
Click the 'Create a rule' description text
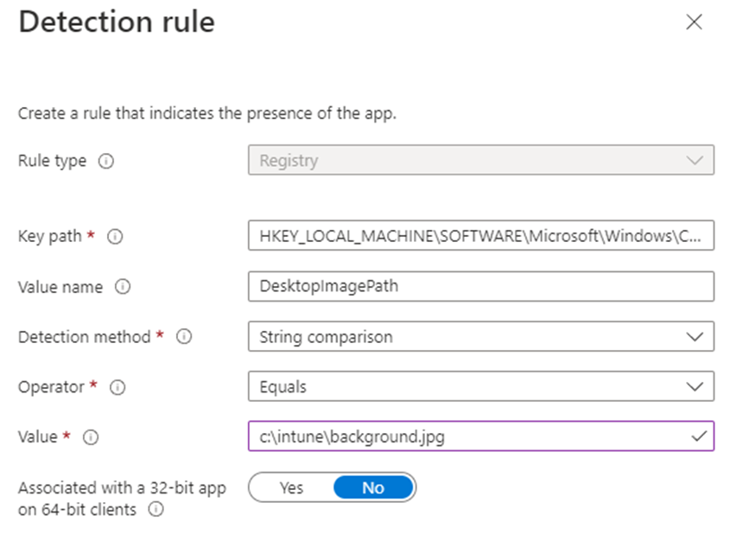tap(207, 113)
